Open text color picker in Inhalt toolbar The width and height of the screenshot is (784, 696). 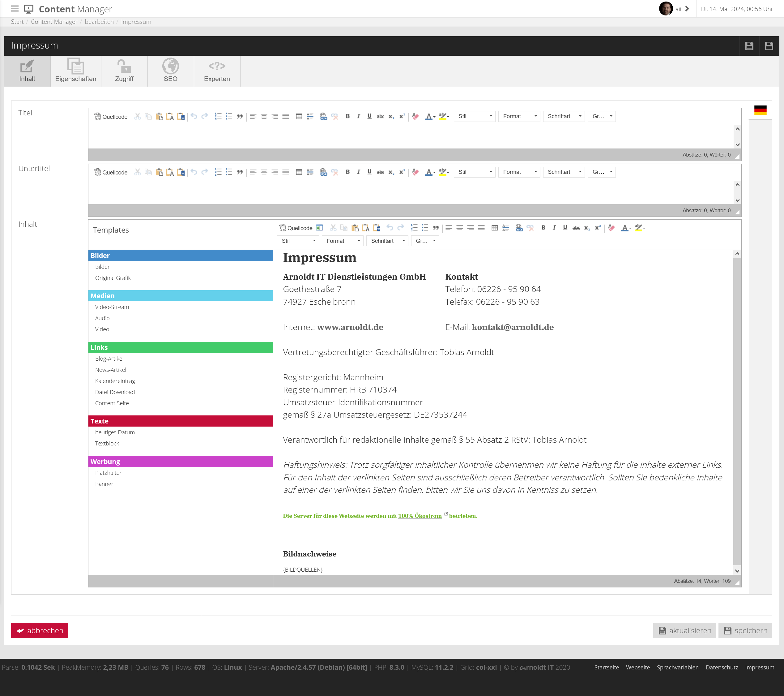click(626, 228)
